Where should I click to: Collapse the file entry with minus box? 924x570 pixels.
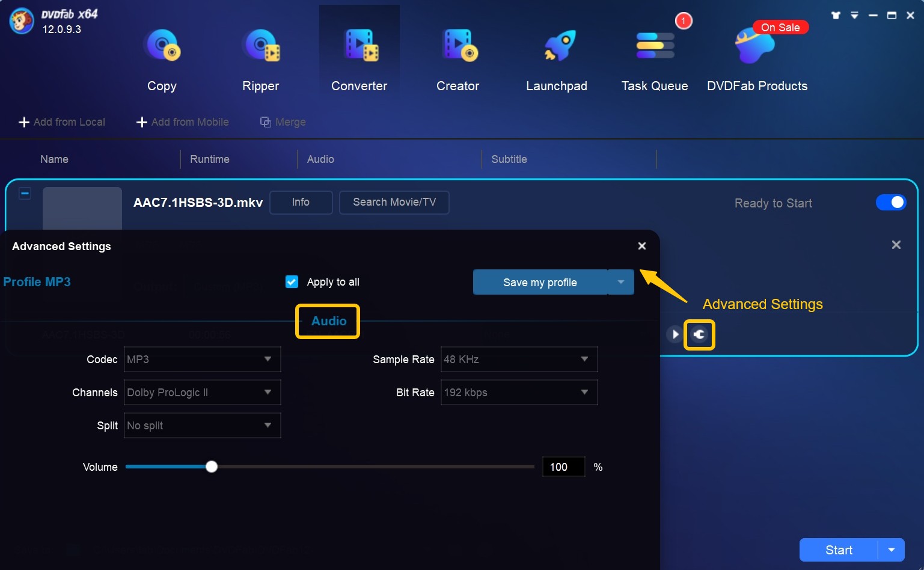[x=25, y=194]
